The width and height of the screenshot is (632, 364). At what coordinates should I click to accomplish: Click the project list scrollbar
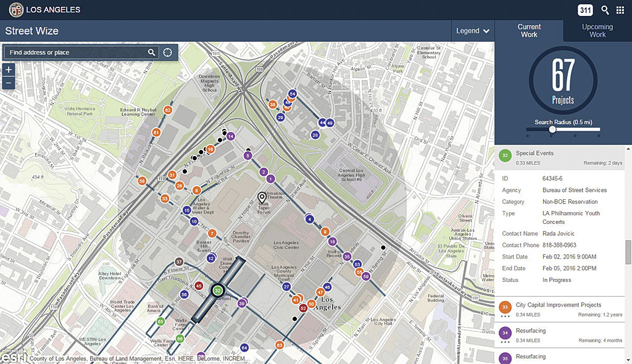(628, 253)
